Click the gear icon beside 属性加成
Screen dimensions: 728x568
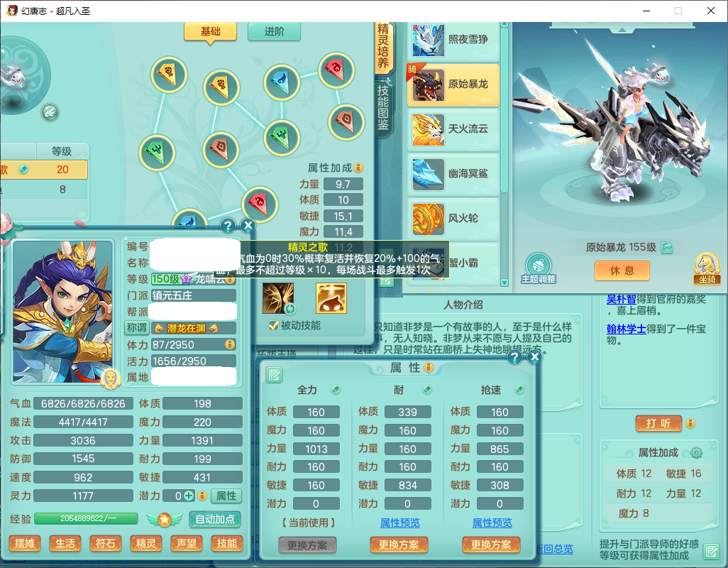pyautogui.click(x=696, y=453)
